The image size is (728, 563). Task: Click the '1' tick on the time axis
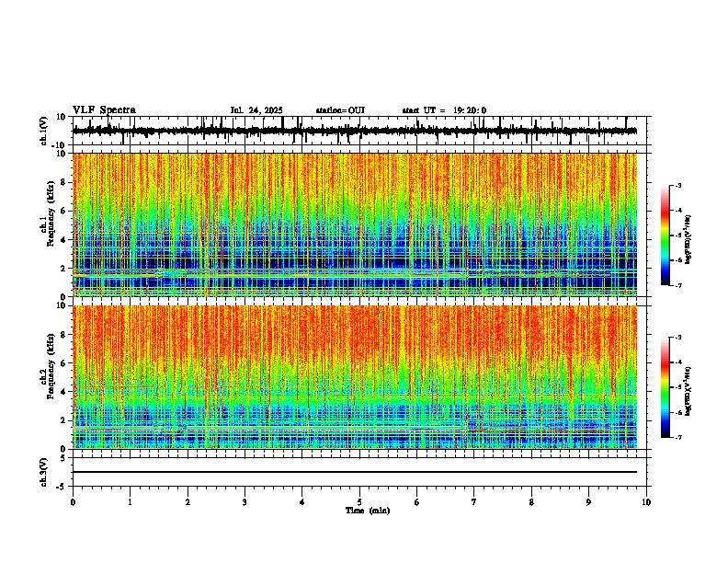130,502
